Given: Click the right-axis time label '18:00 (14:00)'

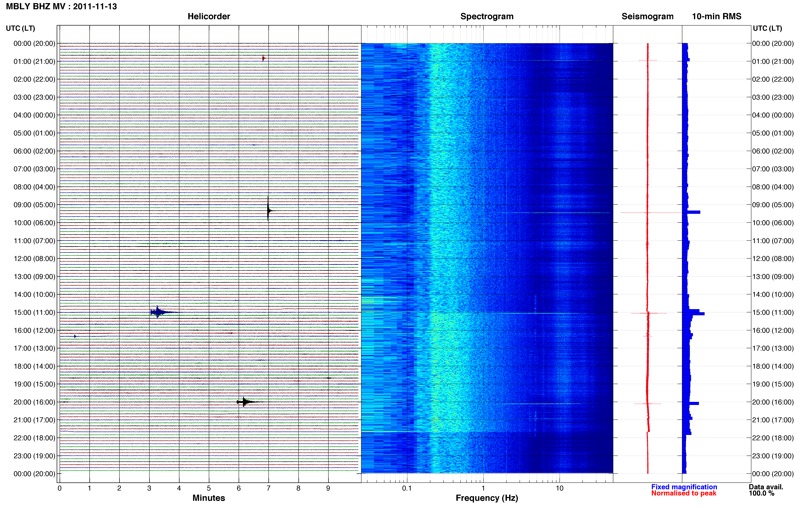Looking at the screenshot, I should point(773,366).
